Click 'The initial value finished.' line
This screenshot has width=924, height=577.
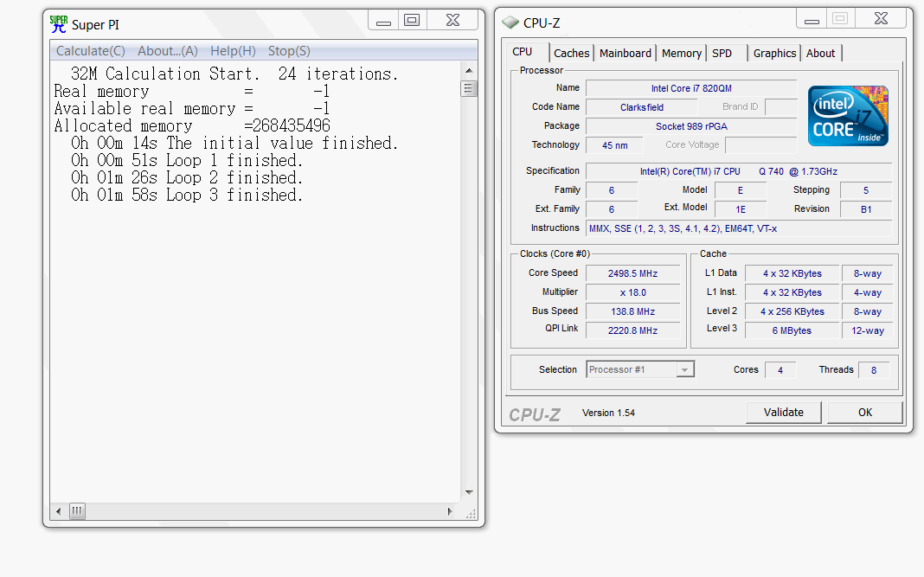[234, 144]
